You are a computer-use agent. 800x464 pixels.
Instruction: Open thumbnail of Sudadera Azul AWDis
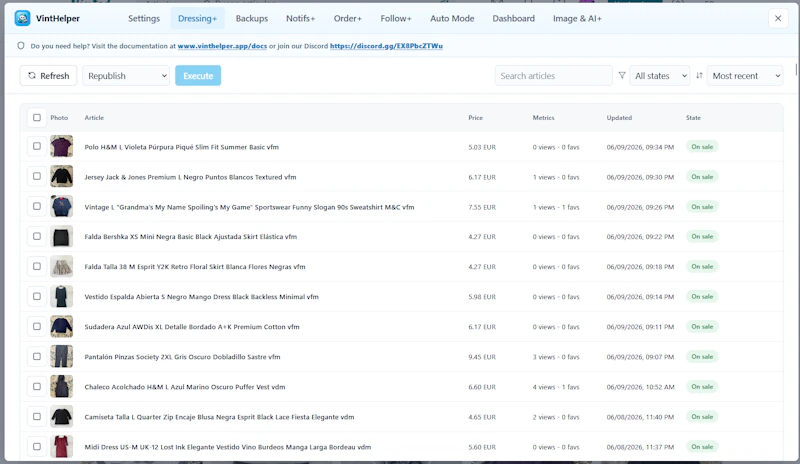61,327
